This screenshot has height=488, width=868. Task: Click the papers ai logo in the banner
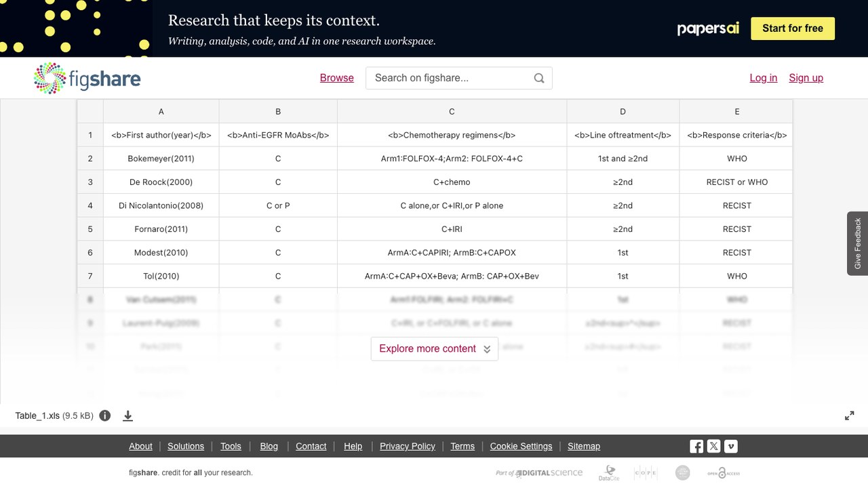pyautogui.click(x=708, y=28)
